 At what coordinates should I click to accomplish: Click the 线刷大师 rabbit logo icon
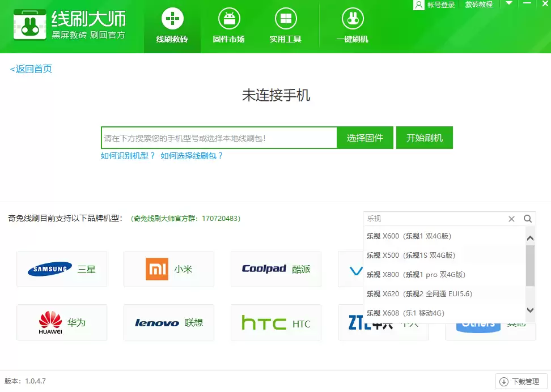pos(30,24)
